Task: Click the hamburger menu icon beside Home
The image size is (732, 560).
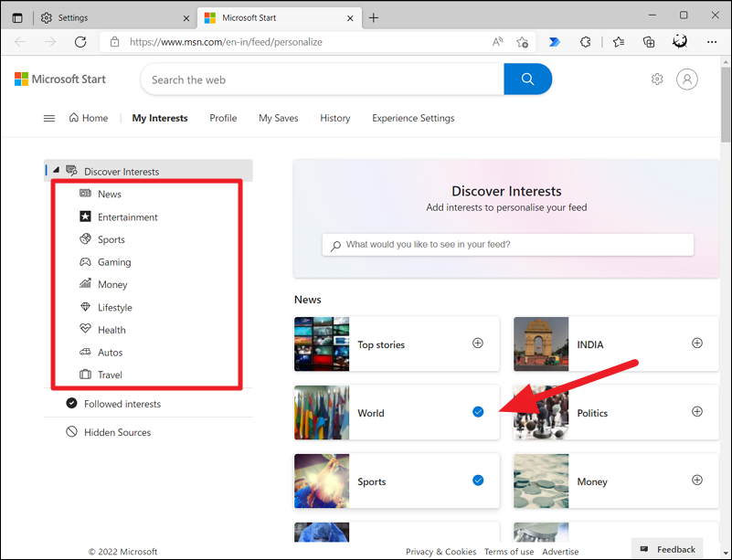Action: (x=49, y=118)
